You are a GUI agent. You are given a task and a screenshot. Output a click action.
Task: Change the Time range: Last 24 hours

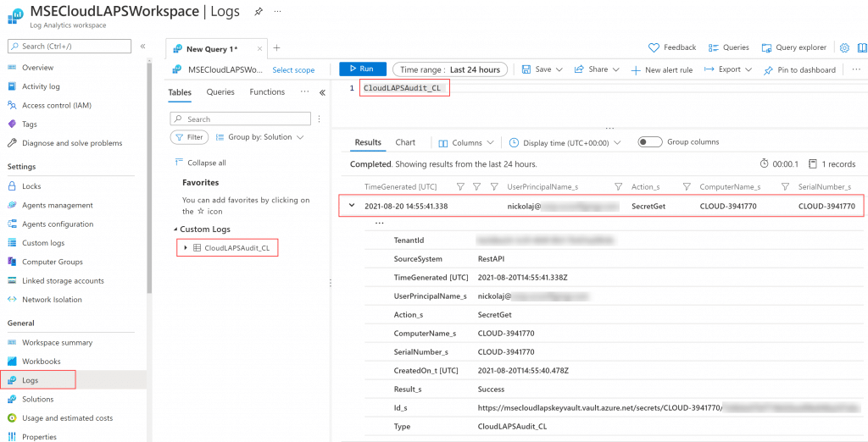coord(450,69)
